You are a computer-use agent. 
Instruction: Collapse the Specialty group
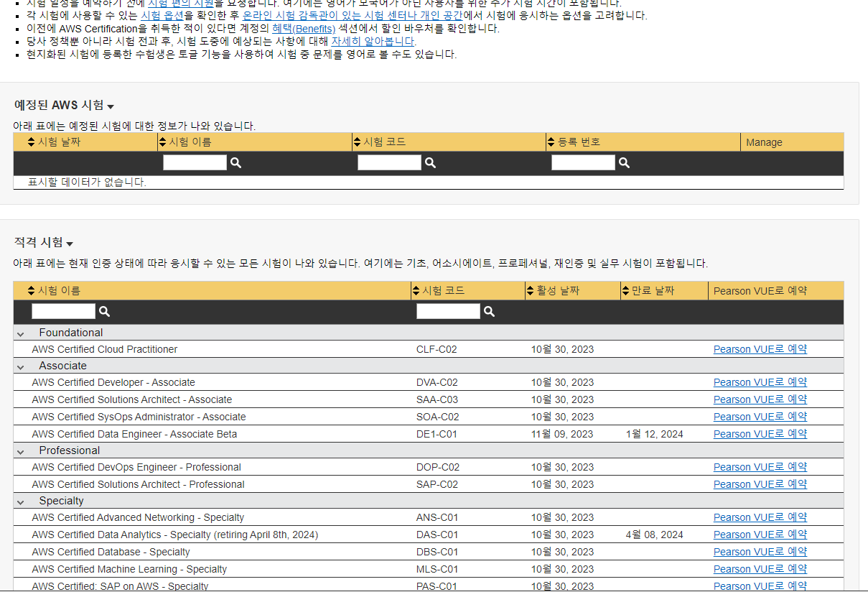coord(22,501)
